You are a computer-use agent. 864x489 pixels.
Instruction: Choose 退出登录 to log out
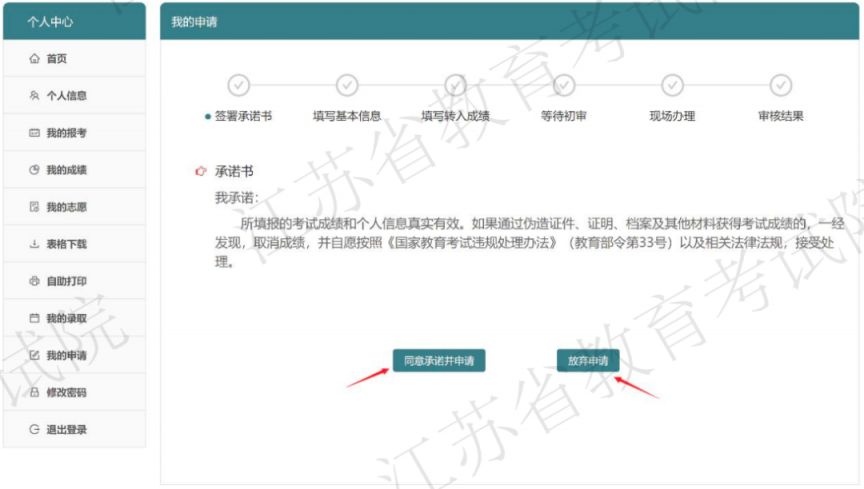(74, 429)
